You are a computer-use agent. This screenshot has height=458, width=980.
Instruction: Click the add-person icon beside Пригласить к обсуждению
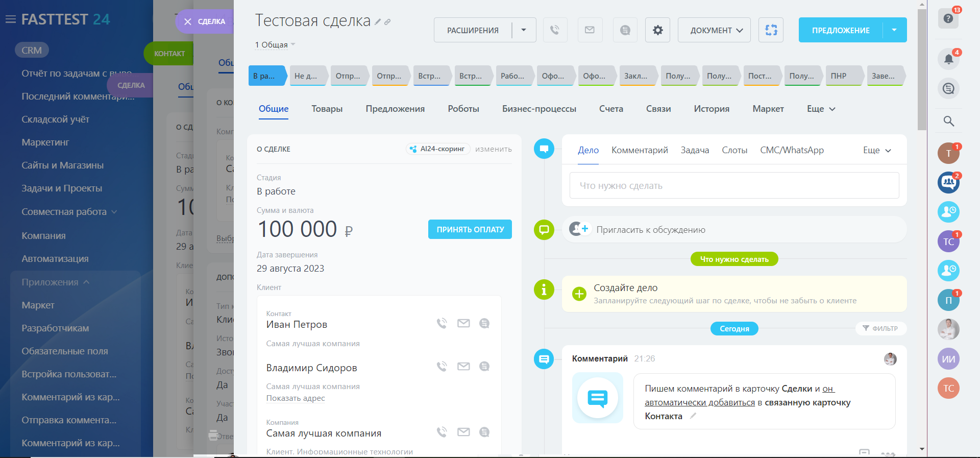[x=579, y=229]
